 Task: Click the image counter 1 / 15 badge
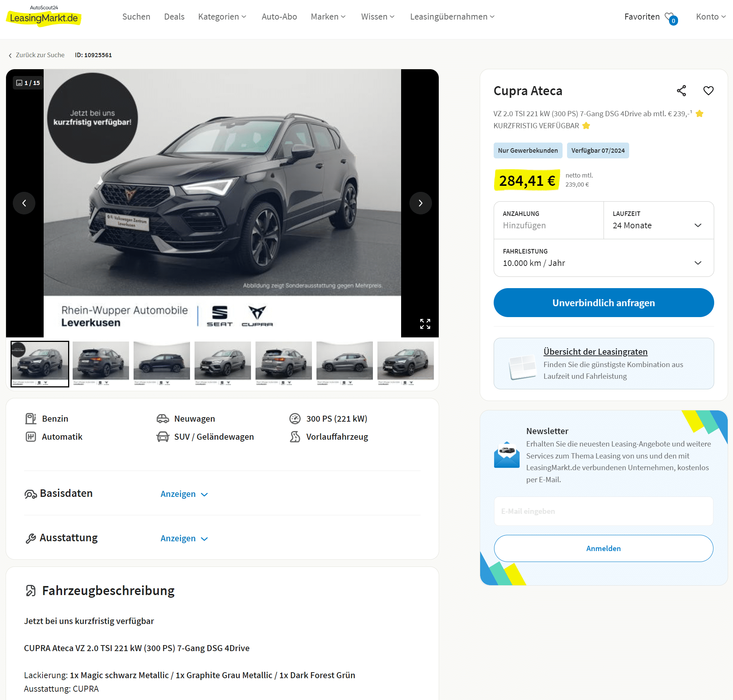pos(28,83)
